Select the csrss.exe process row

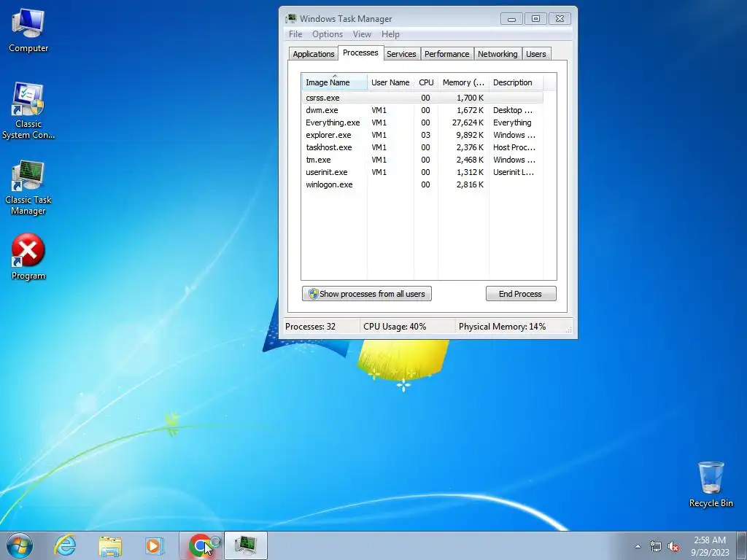(x=422, y=98)
